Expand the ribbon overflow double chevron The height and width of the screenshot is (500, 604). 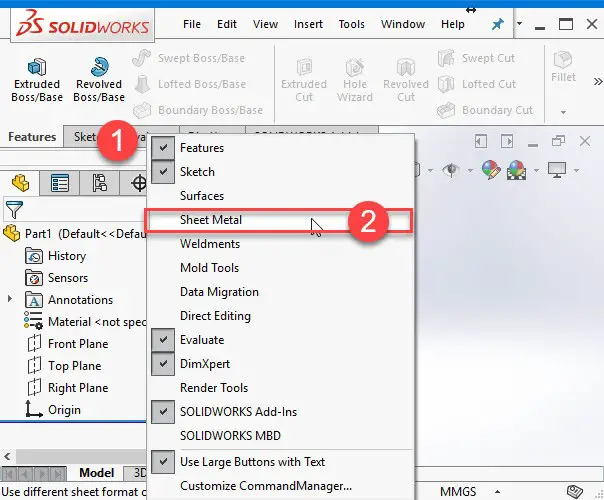click(x=598, y=81)
